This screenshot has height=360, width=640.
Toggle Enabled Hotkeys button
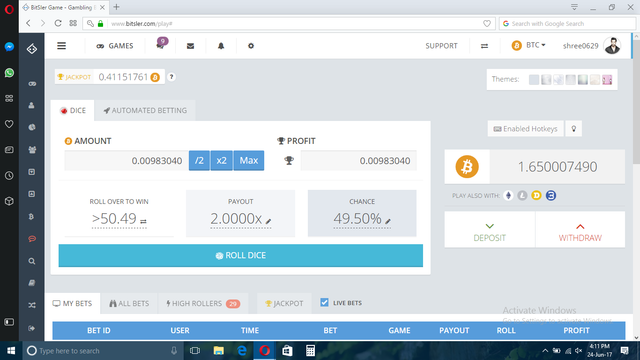[x=525, y=129]
